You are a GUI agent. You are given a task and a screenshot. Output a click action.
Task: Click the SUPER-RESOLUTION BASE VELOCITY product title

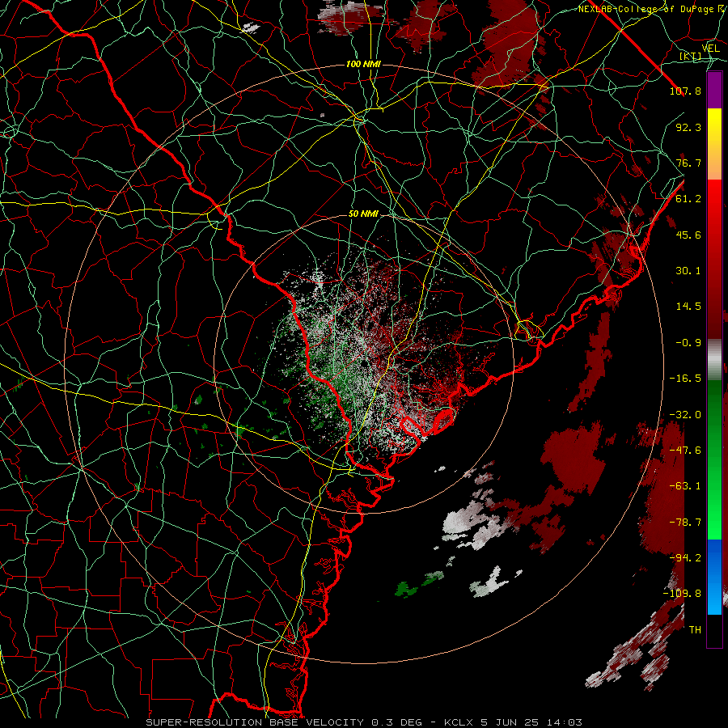click(255, 722)
